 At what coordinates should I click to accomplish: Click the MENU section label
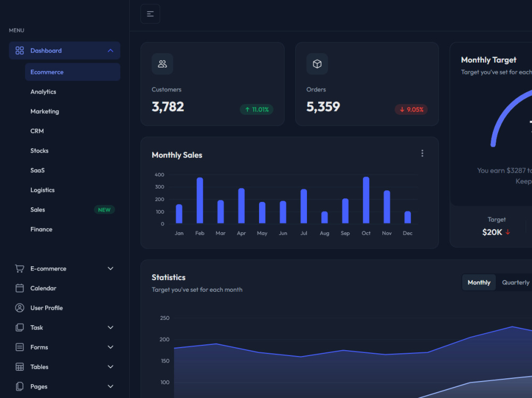(x=16, y=30)
